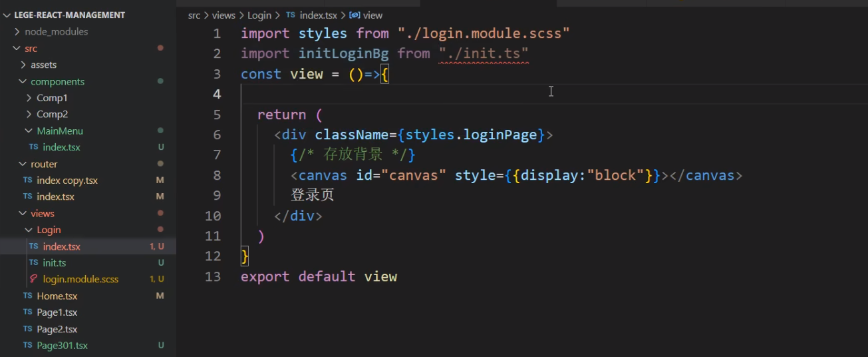The image size is (868, 357).
Task: Collapse the src folder
Action: [17, 48]
